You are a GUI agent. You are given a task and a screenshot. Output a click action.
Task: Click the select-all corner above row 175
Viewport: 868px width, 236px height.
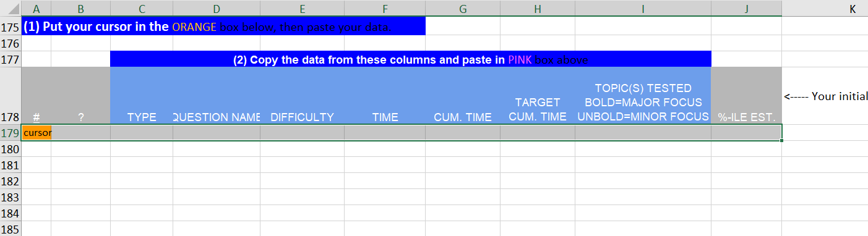(11, 9)
